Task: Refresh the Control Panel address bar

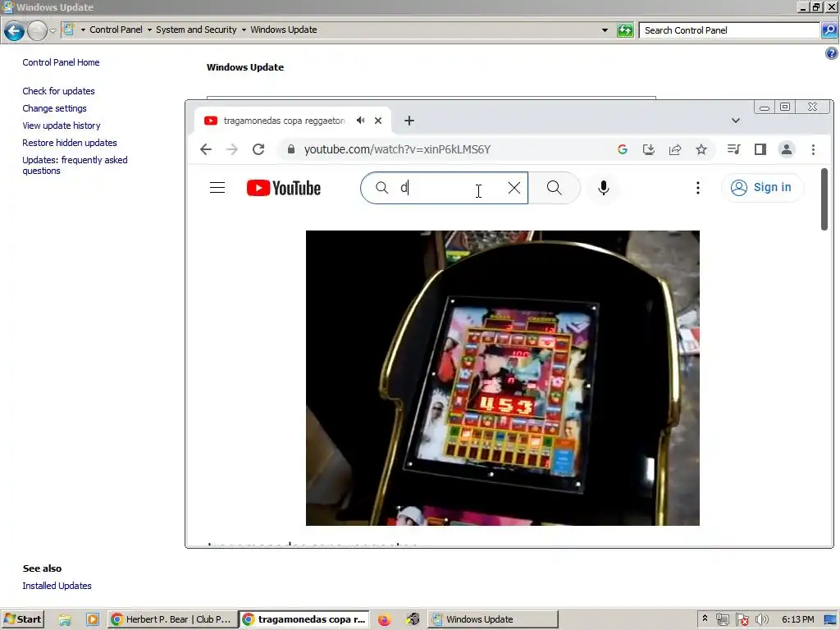Action: (x=625, y=30)
